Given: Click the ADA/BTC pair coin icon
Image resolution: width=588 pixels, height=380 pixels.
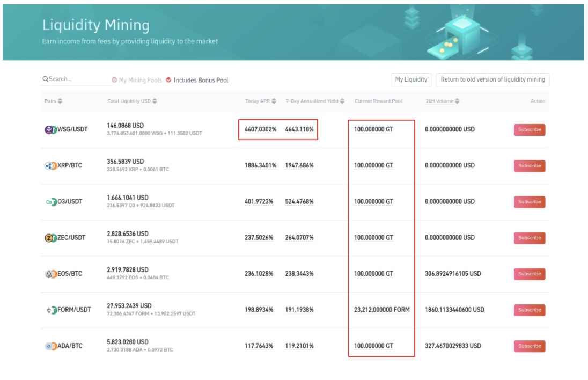Looking at the screenshot, I should (50, 346).
